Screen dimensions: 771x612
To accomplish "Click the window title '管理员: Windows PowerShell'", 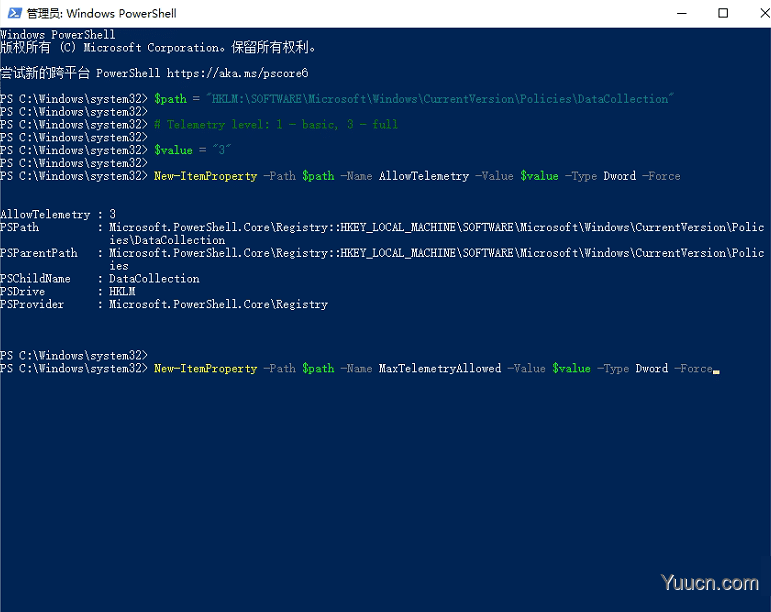I will 102,14.
